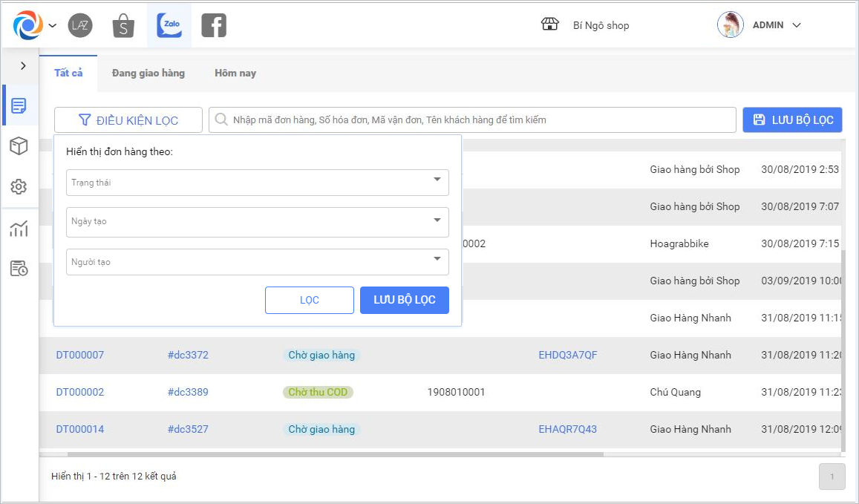Open the Facebook channel icon
This screenshot has height=504, width=859.
[x=214, y=25]
